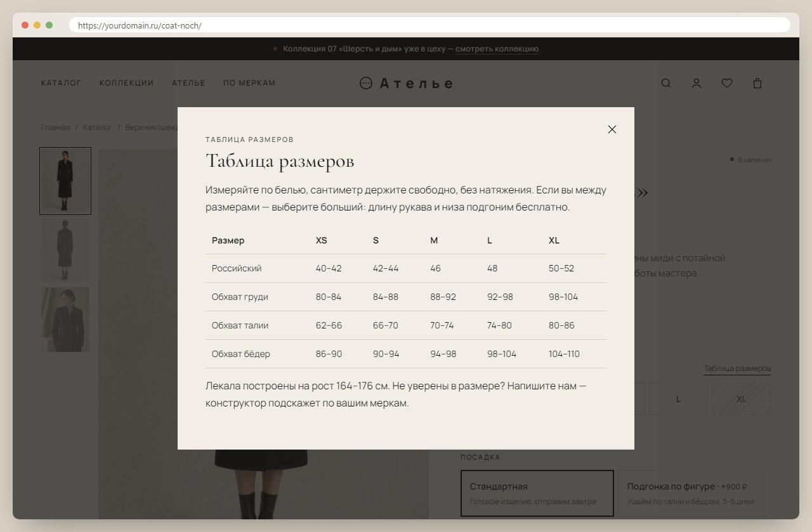
Task: Open the site search icon
Action: (666, 83)
